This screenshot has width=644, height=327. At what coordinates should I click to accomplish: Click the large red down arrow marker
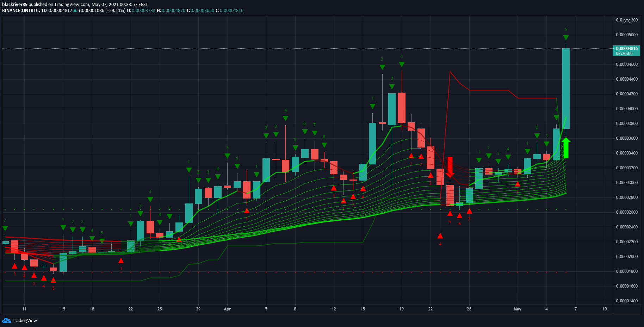point(450,167)
